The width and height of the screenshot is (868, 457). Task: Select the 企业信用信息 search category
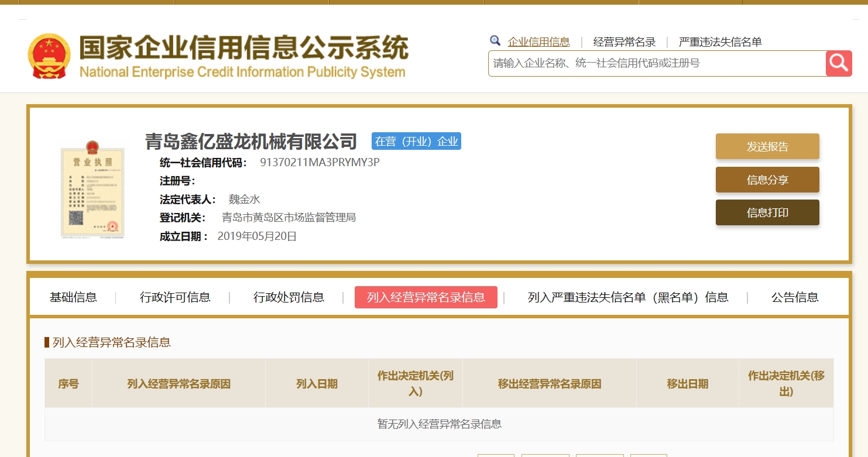tap(538, 42)
